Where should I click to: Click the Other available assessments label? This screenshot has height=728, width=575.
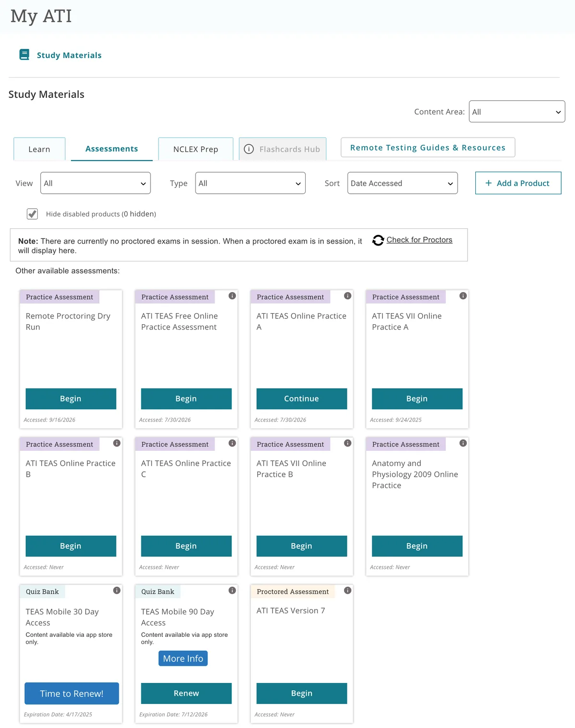pos(68,271)
